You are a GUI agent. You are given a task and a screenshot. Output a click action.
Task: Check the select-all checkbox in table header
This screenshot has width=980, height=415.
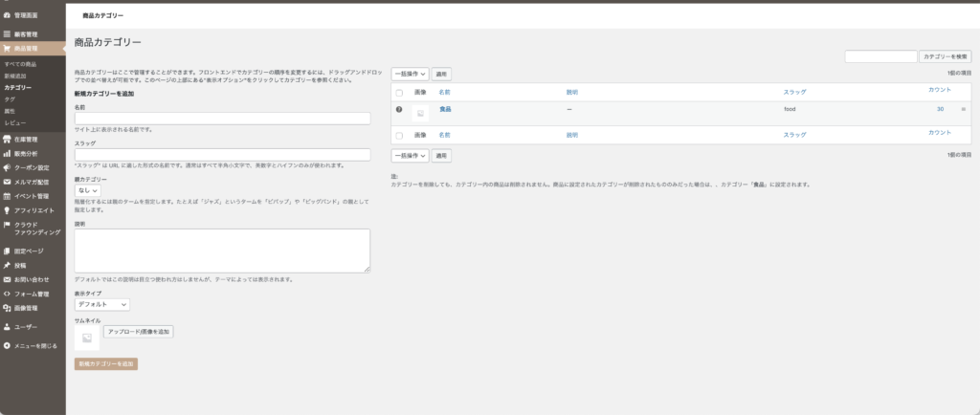tap(400, 93)
